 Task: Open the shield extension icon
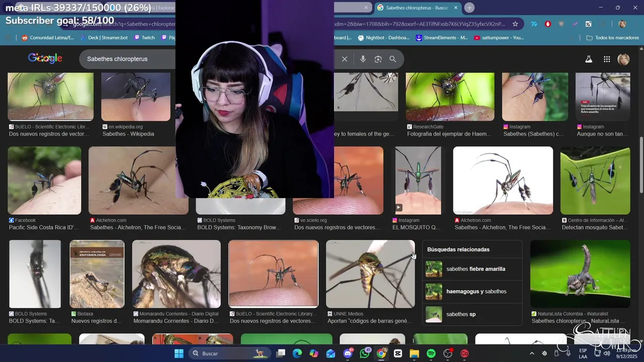point(561,24)
